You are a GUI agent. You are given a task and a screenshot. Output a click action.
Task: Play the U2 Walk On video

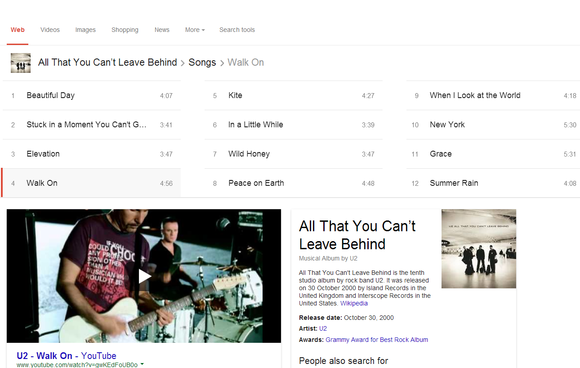(144, 276)
